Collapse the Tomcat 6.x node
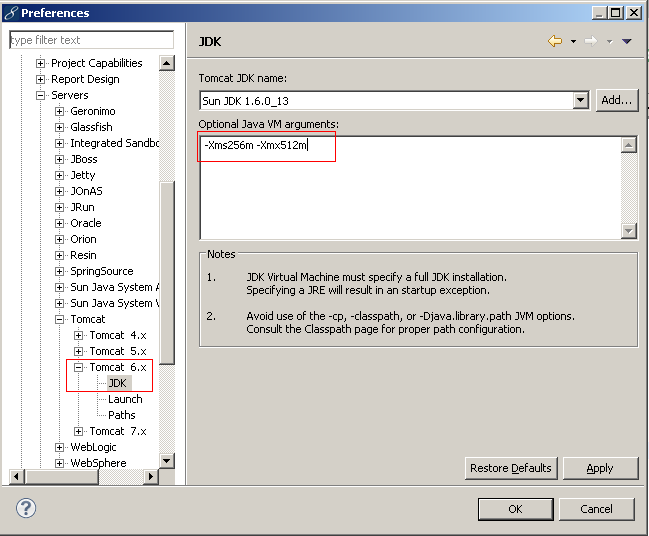Viewport: 649px width, 536px height. (x=79, y=367)
